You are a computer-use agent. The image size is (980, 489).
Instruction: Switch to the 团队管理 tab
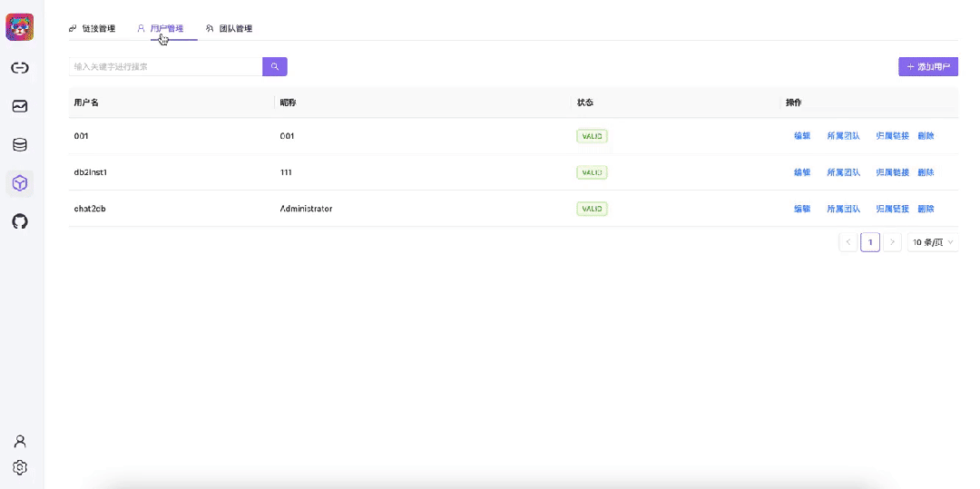pos(230,29)
